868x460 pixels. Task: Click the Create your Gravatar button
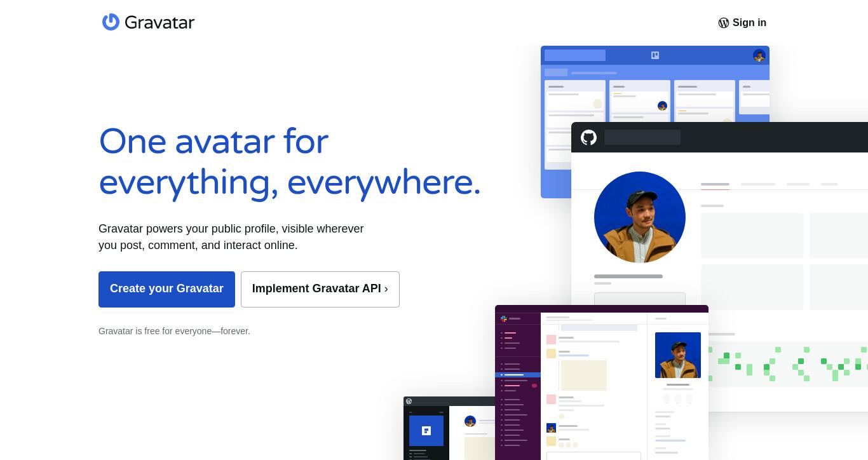[x=166, y=289]
